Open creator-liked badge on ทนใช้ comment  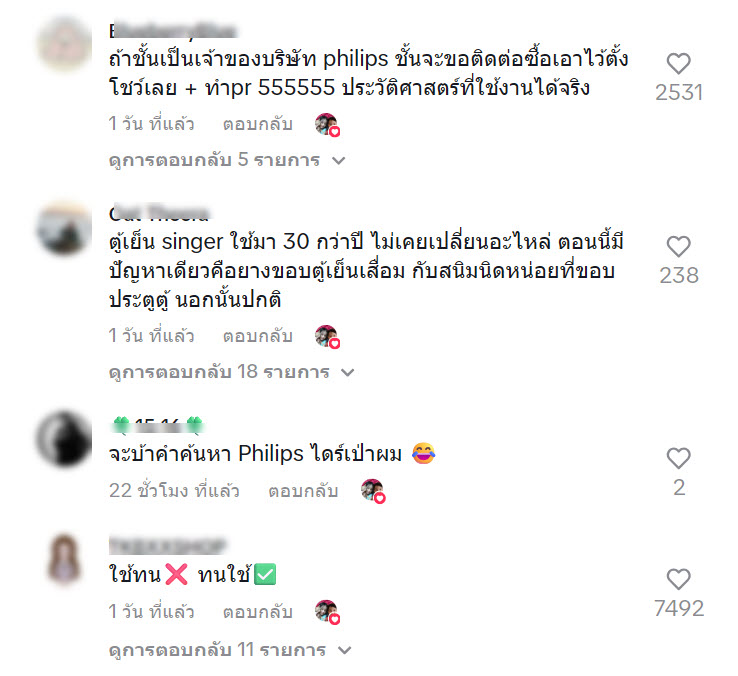(328, 612)
